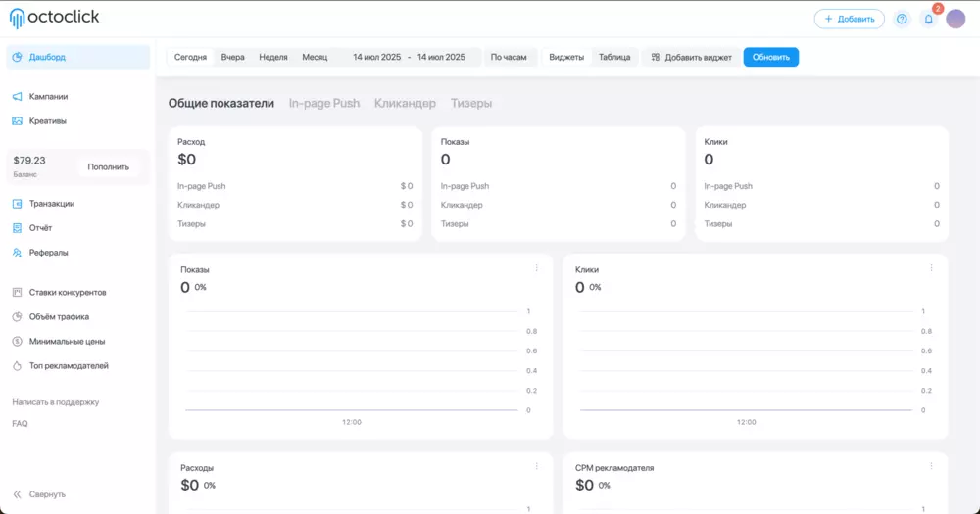
Task: Open the По часам grouping dropdown
Action: (x=508, y=57)
